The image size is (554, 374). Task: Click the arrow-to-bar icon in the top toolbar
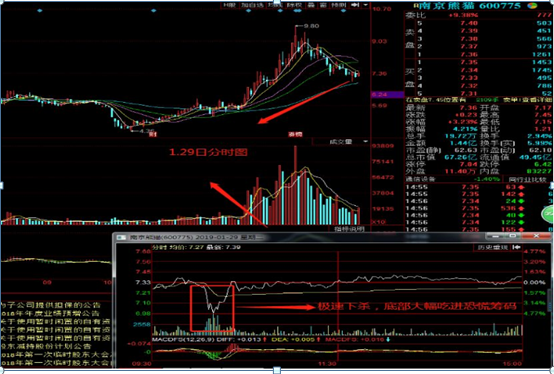tap(355, 5)
